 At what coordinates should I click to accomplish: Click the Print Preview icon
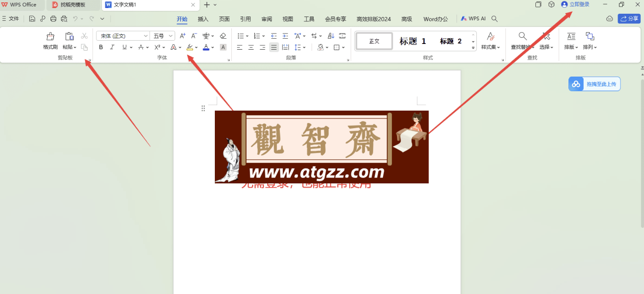click(x=64, y=19)
